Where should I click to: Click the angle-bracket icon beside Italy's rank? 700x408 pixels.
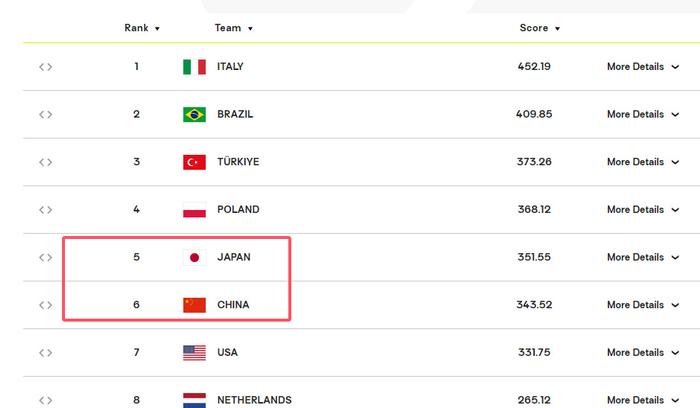46,67
